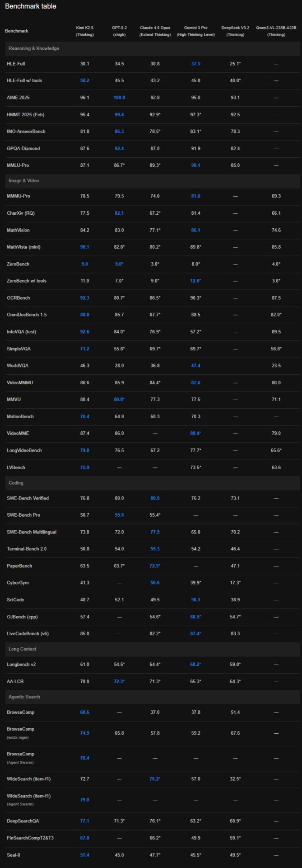The image size is (302, 868).
Task: Select the "Kimi K2.5 (Thinking)" column header
Action: [x=85, y=31]
